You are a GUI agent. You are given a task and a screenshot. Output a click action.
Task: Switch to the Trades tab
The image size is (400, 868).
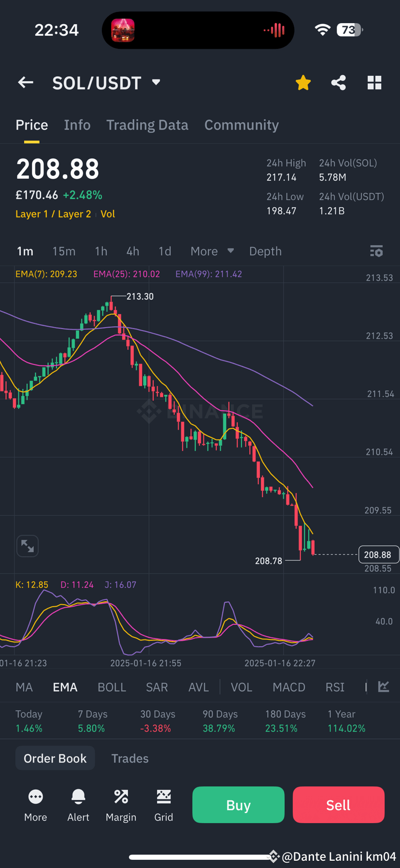click(x=130, y=758)
